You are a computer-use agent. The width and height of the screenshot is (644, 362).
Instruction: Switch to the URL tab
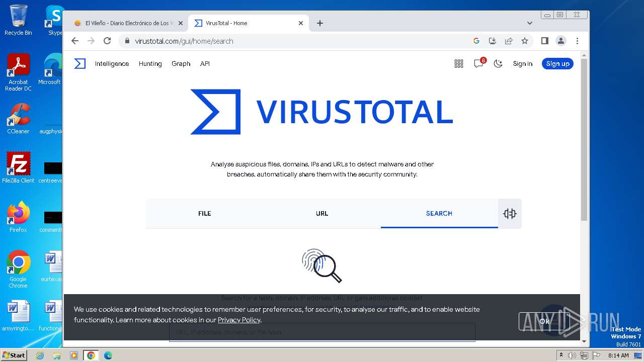tap(322, 214)
